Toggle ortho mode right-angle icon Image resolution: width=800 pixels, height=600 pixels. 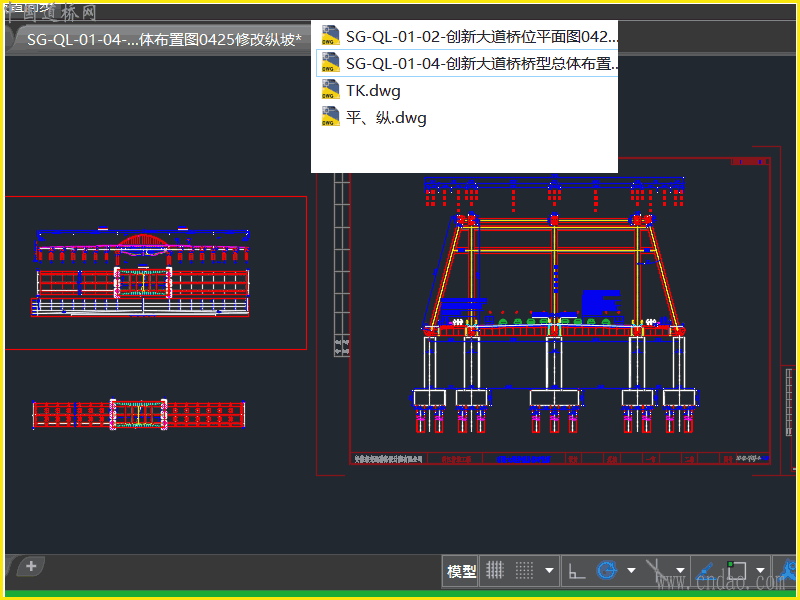click(x=577, y=571)
